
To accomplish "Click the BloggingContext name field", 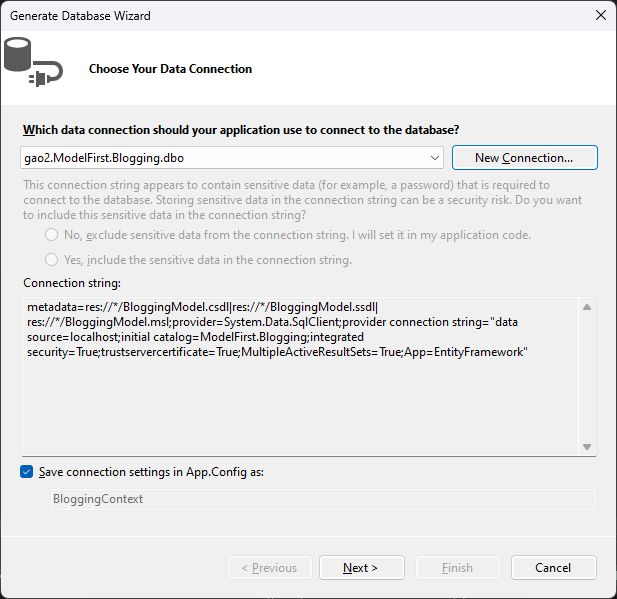I will click(323, 499).
